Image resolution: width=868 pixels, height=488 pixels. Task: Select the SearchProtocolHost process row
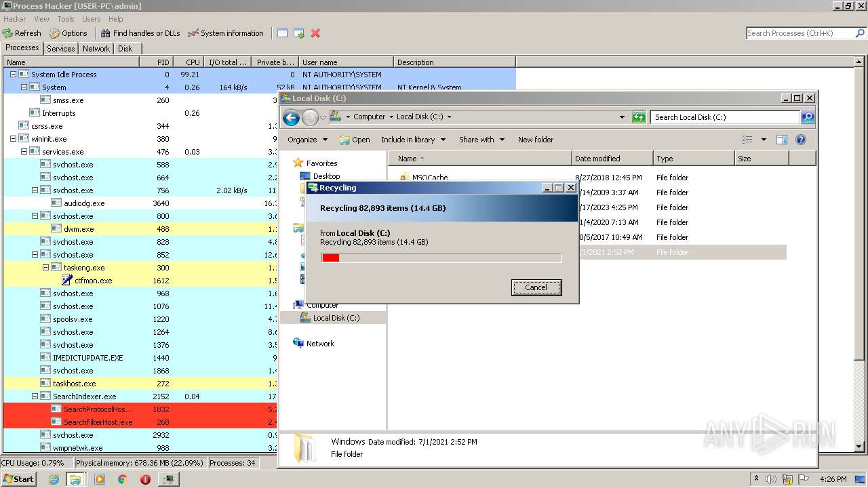pos(138,409)
